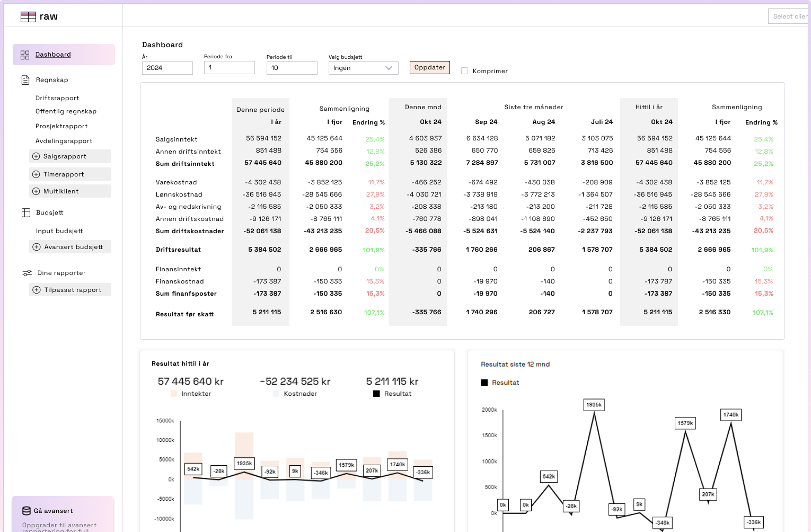This screenshot has width=811, height=532.
Task: Click the Siste tre måneder header
Action: pyautogui.click(x=534, y=107)
